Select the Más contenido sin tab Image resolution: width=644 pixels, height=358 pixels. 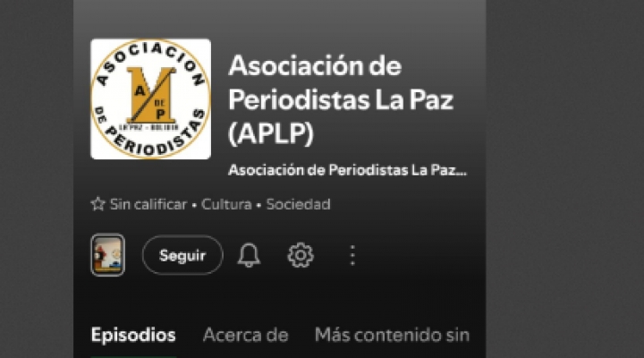(x=392, y=335)
